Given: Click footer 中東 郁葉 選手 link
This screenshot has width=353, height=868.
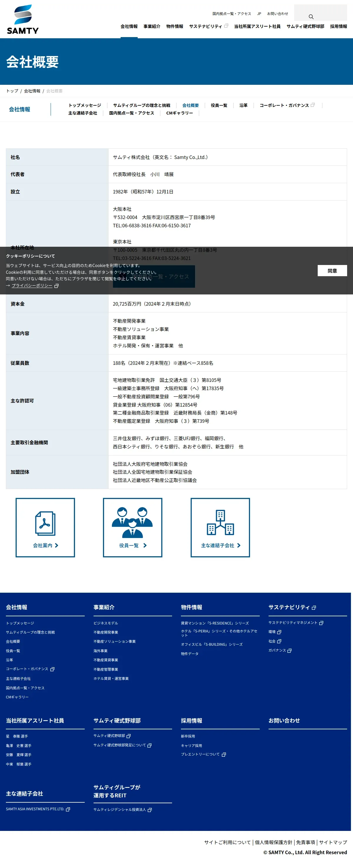Looking at the screenshot, I should (x=19, y=764).
